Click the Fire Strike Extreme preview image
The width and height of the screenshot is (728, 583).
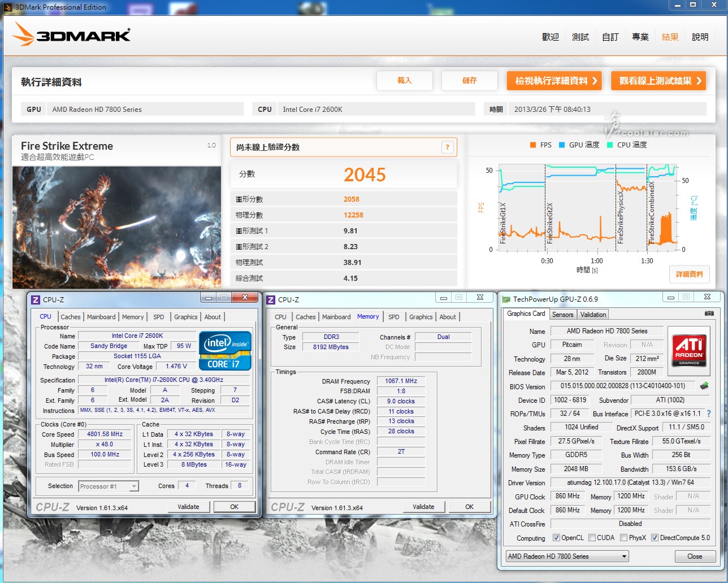[116, 228]
